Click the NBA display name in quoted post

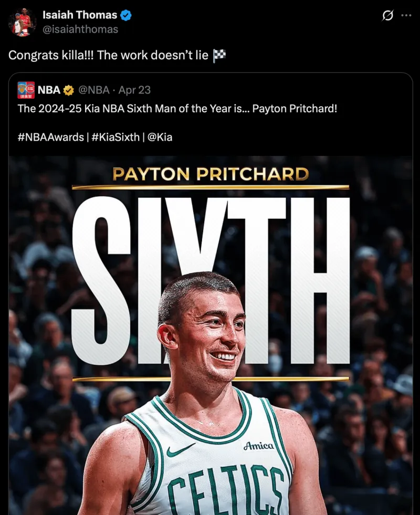(x=49, y=90)
